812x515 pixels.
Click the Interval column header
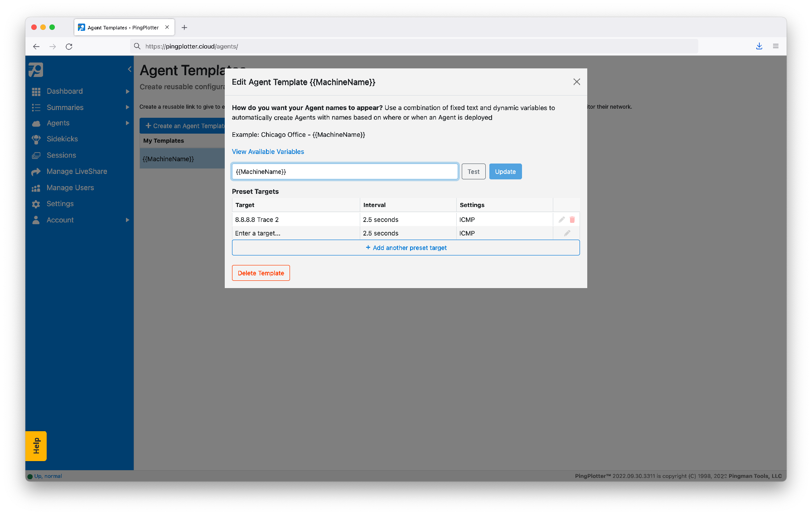tap(408, 205)
